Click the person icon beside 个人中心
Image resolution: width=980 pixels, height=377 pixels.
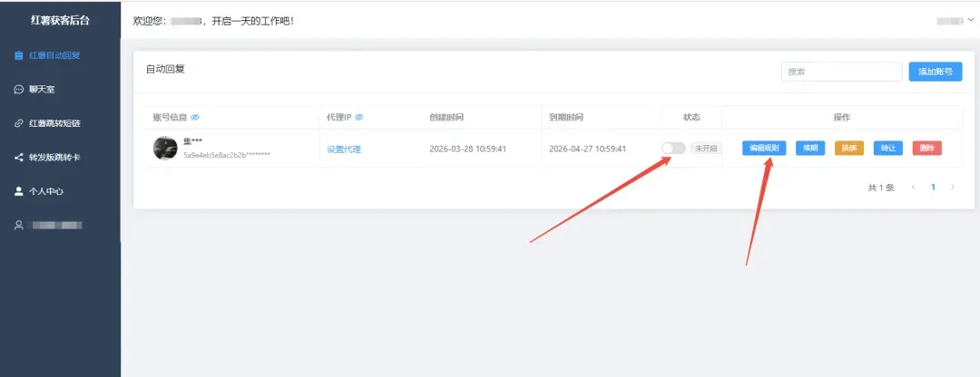click(x=19, y=191)
